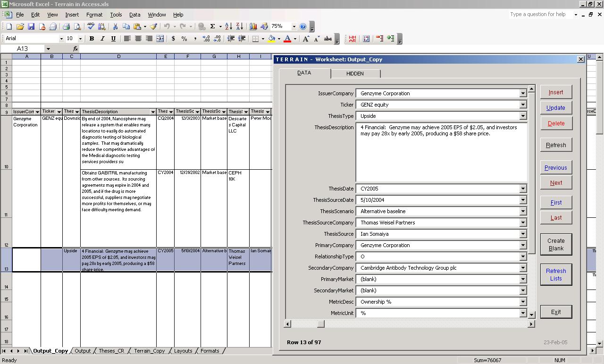Align text left
Screen dimensions: 604x364
(127, 39)
